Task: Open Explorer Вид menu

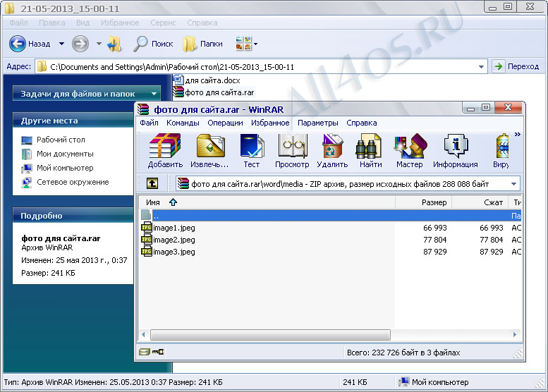Action: pos(83,23)
